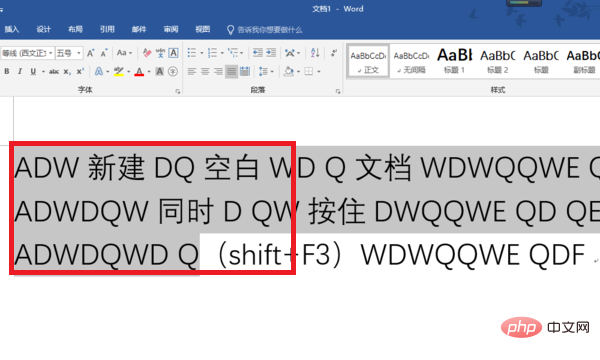Open the Paragraph dialog launcher
600x360 pixels.
click(338, 91)
